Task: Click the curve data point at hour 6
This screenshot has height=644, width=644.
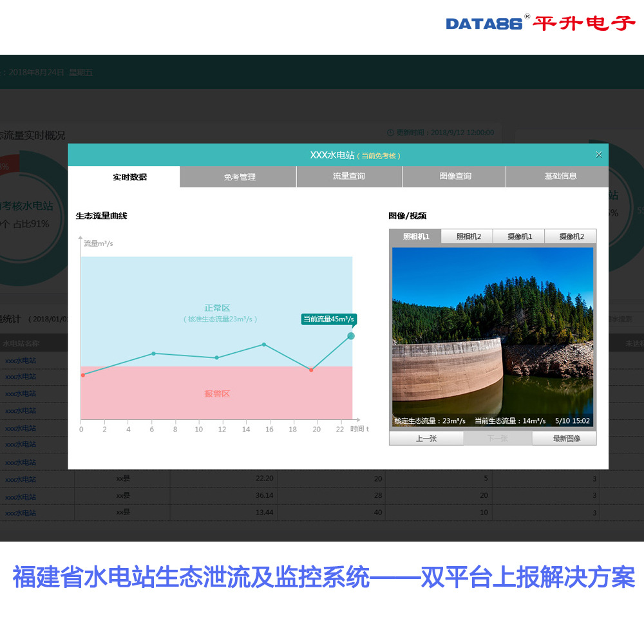Action: (154, 353)
